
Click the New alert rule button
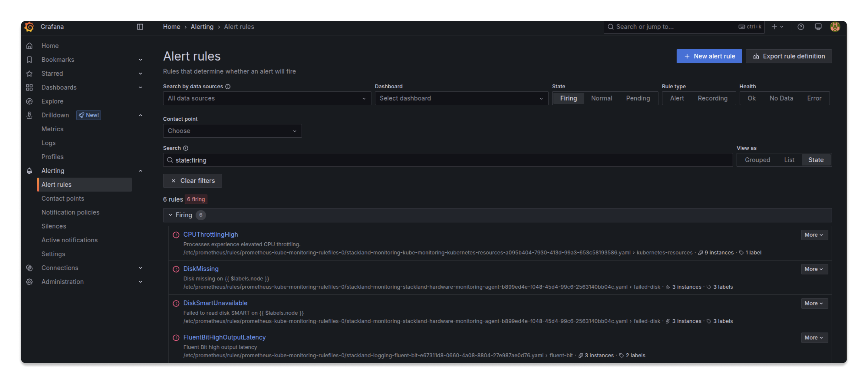(x=709, y=56)
